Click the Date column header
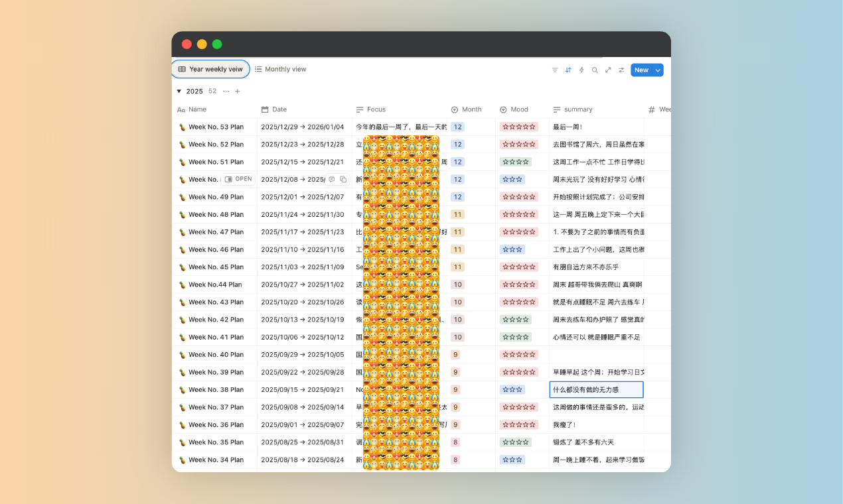This screenshot has height=504, width=843. [x=279, y=109]
